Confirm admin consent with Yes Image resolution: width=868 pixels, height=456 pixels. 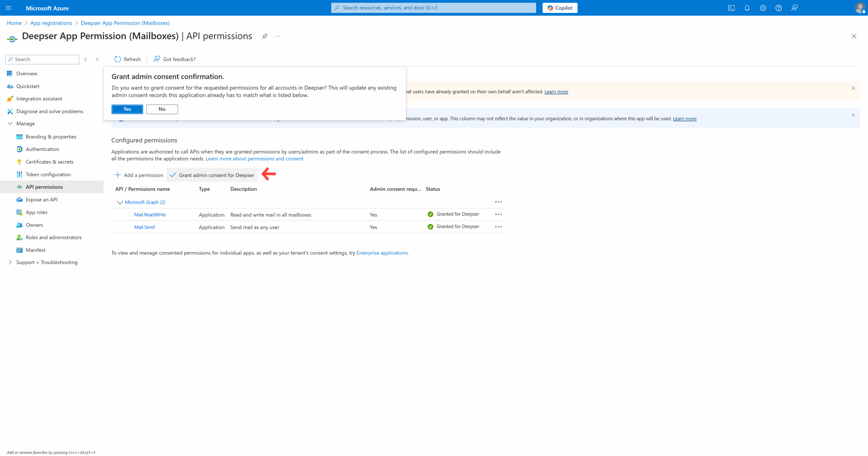point(127,109)
